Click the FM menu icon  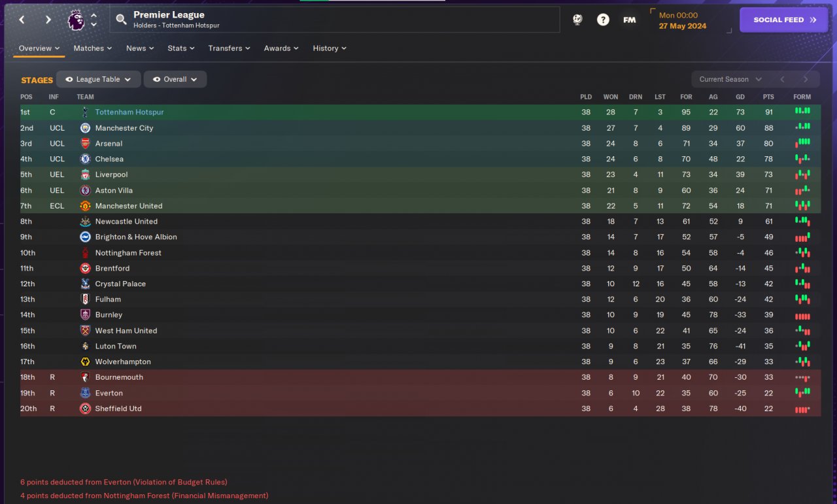click(x=629, y=20)
